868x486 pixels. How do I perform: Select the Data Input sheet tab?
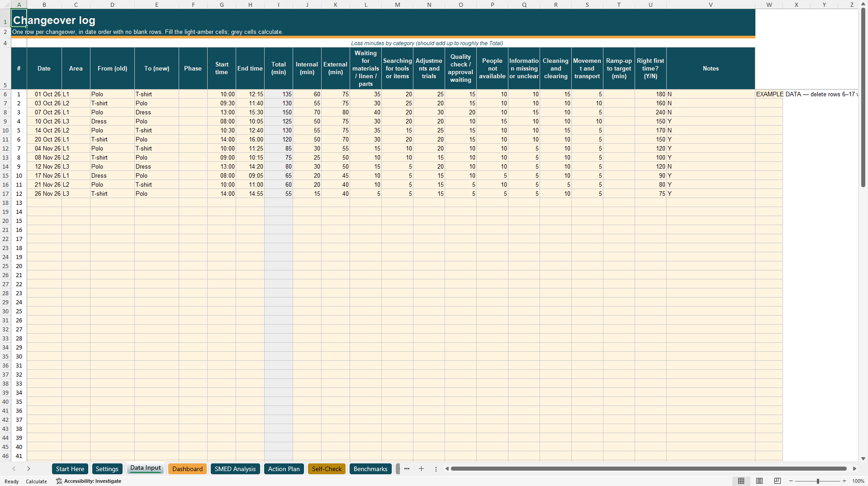pyautogui.click(x=146, y=468)
